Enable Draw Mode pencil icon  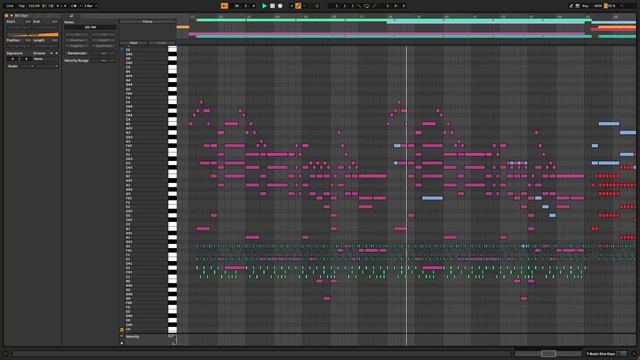pyautogui.click(x=571, y=6)
